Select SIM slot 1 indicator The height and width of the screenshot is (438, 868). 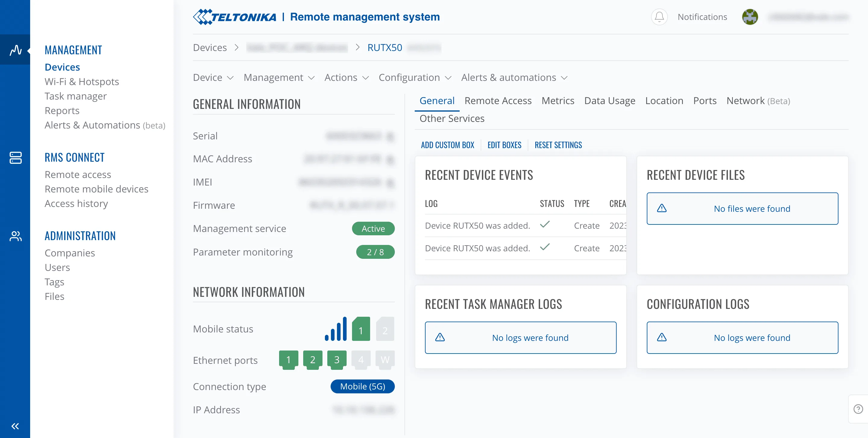tap(361, 329)
